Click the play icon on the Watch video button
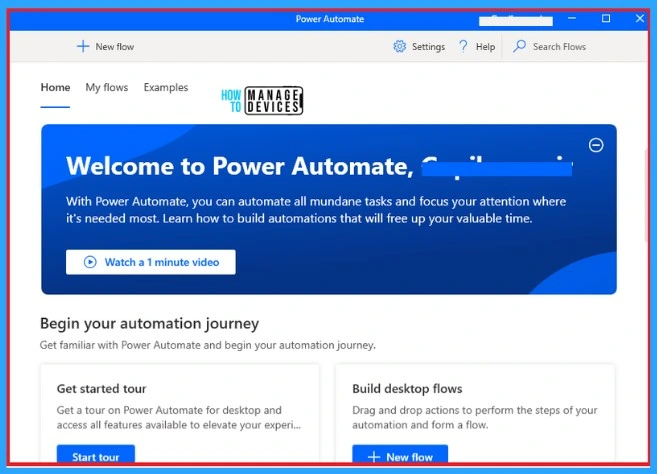 click(90, 262)
